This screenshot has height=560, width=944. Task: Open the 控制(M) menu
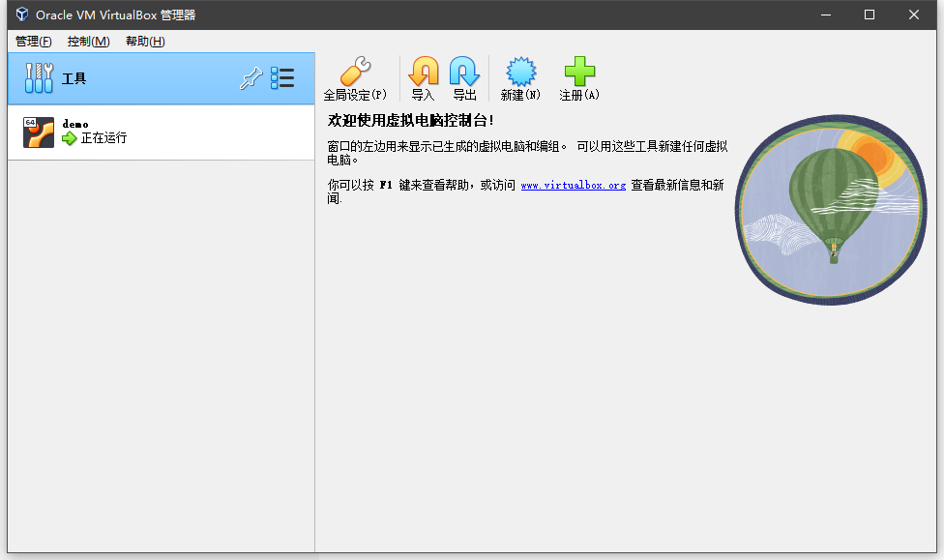tap(89, 41)
